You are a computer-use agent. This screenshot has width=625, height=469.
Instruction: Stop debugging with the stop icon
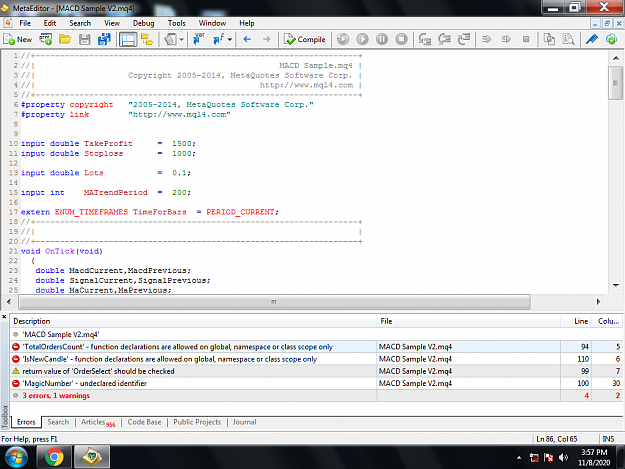point(401,39)
